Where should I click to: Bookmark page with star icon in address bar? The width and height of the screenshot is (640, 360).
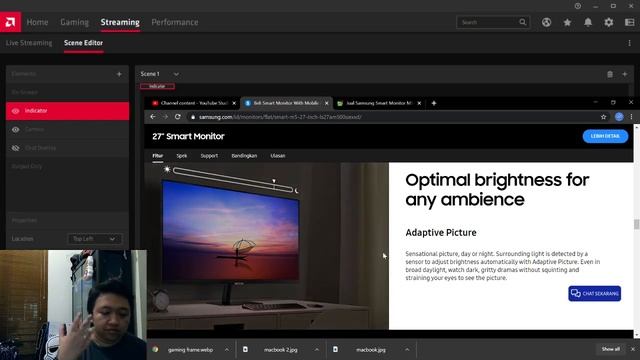pyautogui.click(x=603, y=117)
